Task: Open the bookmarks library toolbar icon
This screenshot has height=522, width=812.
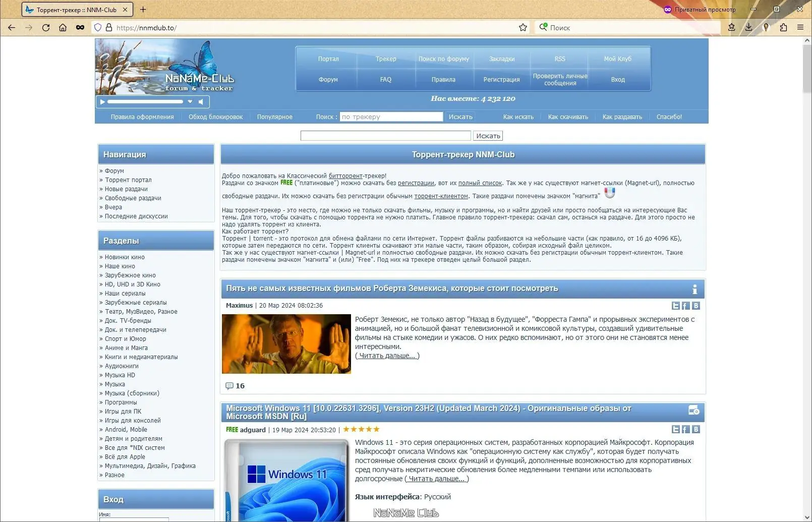Action: 731,28
